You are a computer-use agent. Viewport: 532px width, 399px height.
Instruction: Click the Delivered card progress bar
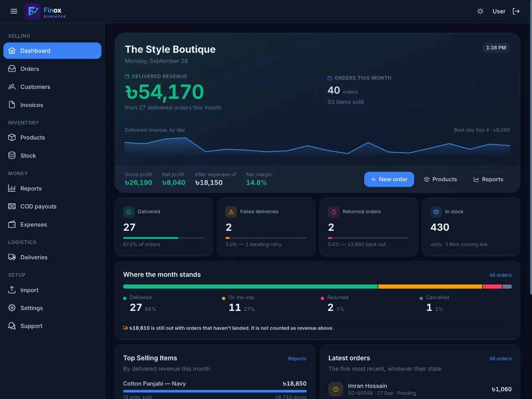point(164,238)
